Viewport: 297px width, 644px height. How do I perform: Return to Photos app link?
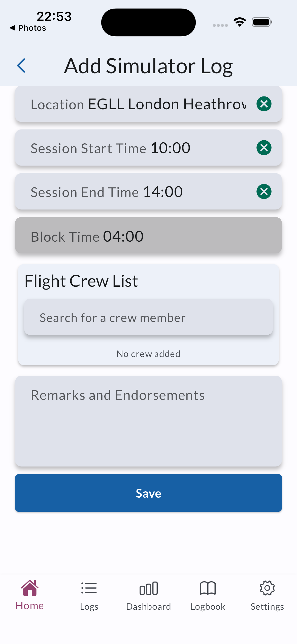pyautogui.click(x=28, y=28)
